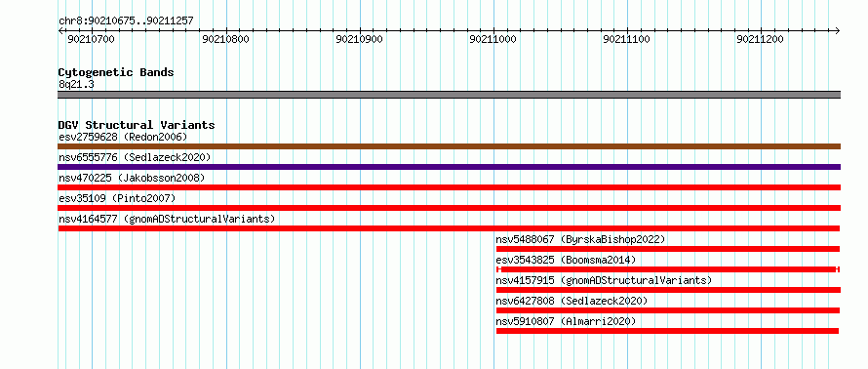This screenshot has height=369, width=868.
Task: Click the esv2759628 (Redon2006) label
Action: pyautogui.click(x=123, y=137)
